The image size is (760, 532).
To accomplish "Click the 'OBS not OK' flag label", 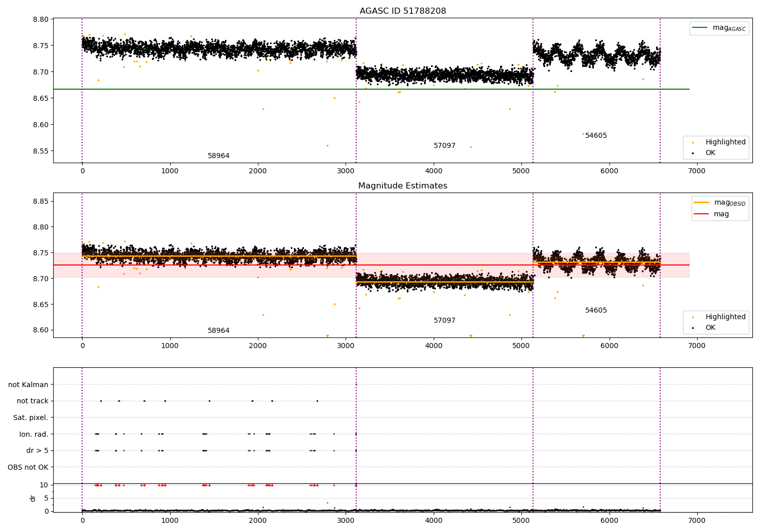I will [28, 468].
